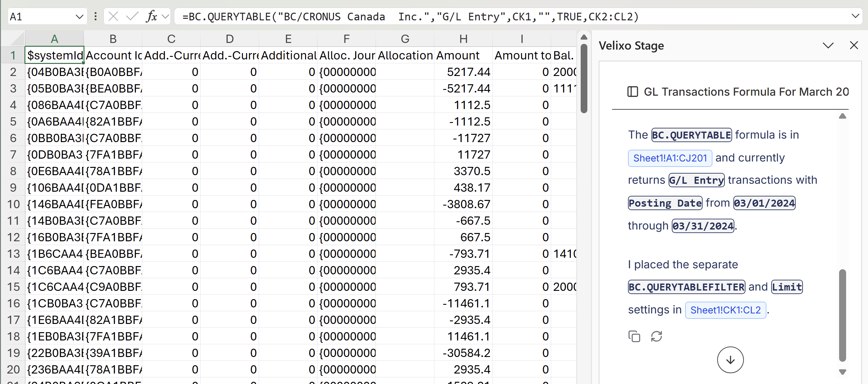Click the spreadsheet vertical scrollbar thumb
This screenshot has height=384, width=868.
[584, 78]
